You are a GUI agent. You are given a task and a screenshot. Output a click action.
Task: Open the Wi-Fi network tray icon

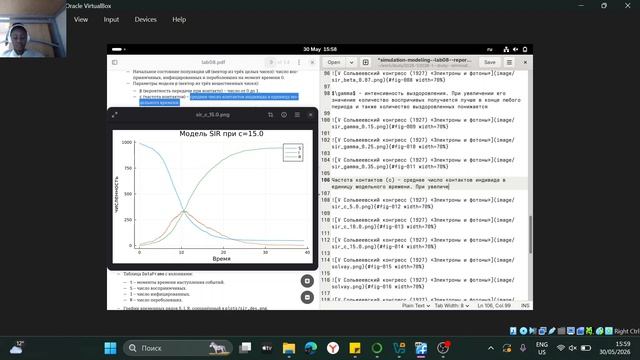point(560,348)
